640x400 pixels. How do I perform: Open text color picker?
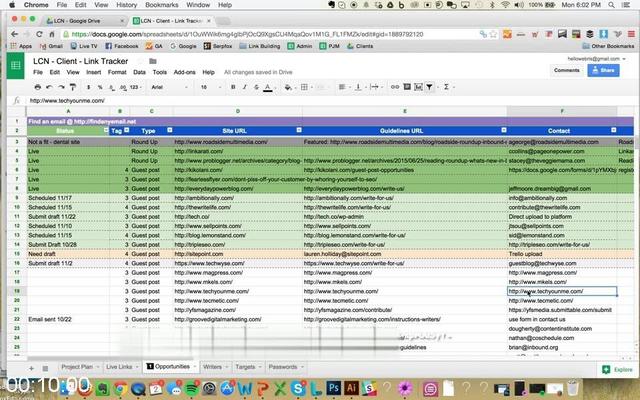268,87
